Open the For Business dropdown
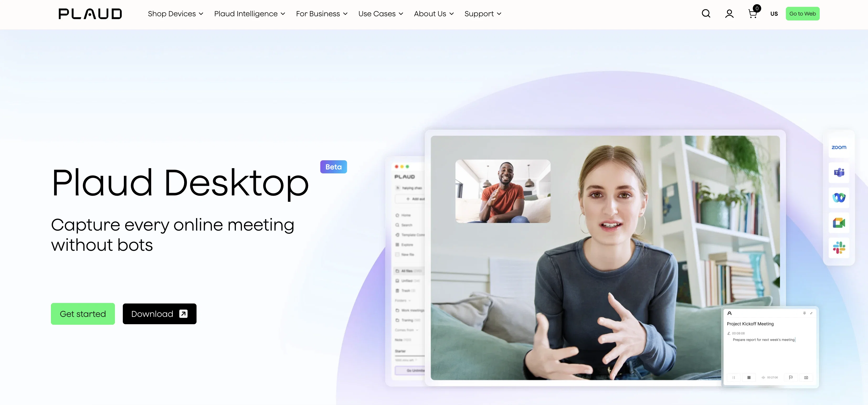 point(322,14)
